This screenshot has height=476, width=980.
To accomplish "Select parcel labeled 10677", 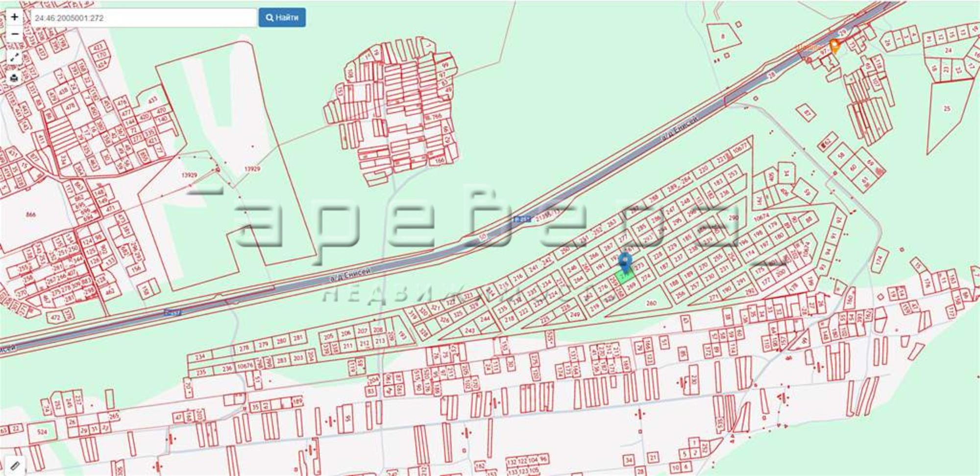I will point(739,148).
